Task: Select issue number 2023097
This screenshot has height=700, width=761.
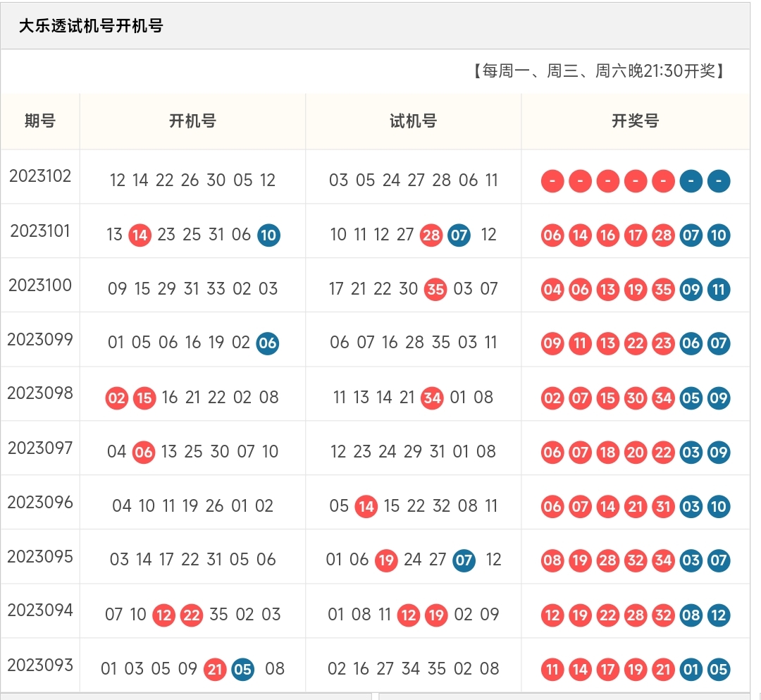Action: [40, 448]
